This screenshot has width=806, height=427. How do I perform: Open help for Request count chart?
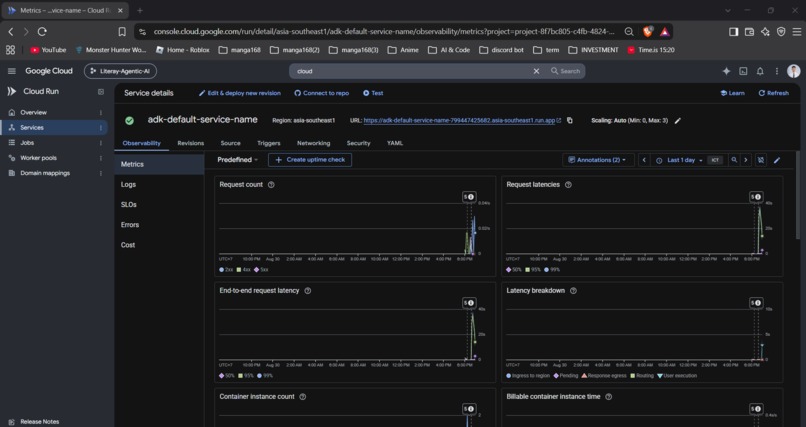(271, 184)
